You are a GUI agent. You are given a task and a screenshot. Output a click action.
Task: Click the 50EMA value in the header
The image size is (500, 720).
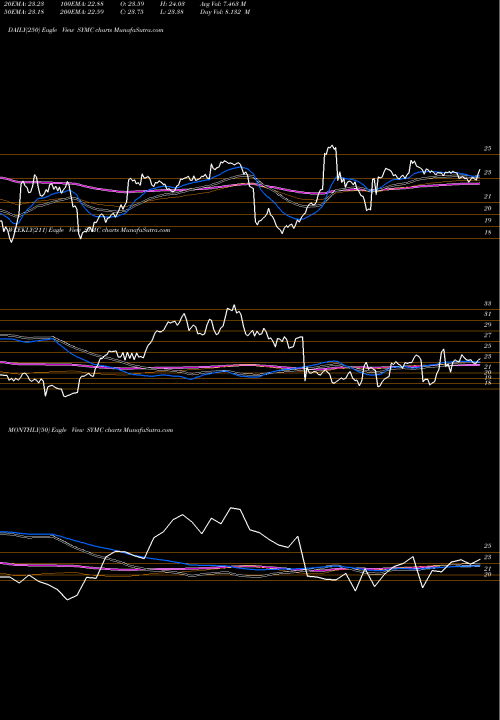(22, 12)
